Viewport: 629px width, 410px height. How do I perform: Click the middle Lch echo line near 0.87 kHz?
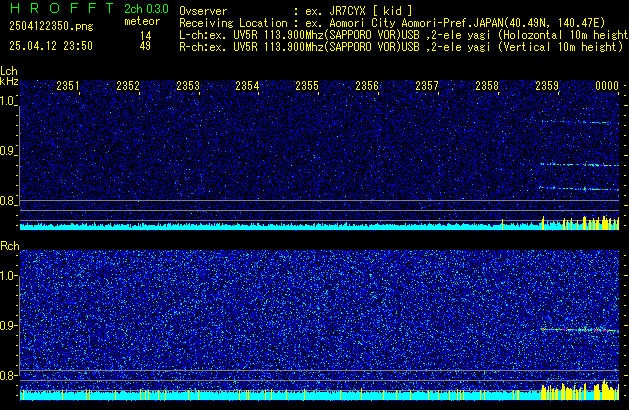click(x=579, y=164)
